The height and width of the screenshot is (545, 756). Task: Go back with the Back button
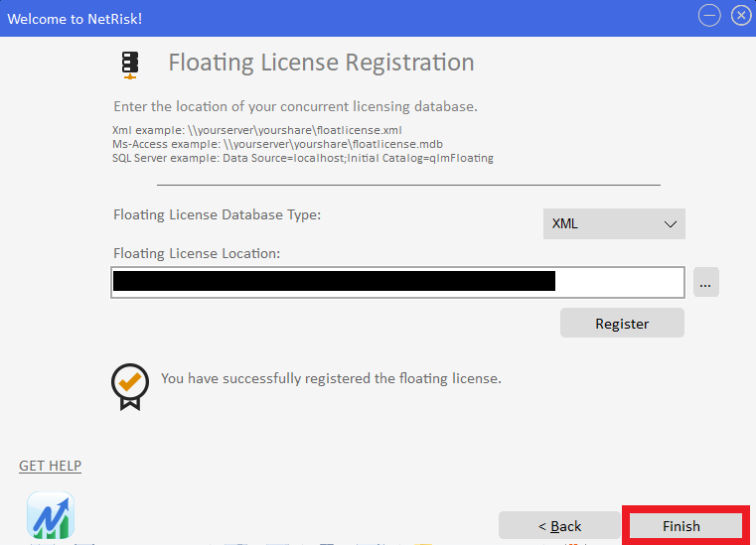point(559,525)
